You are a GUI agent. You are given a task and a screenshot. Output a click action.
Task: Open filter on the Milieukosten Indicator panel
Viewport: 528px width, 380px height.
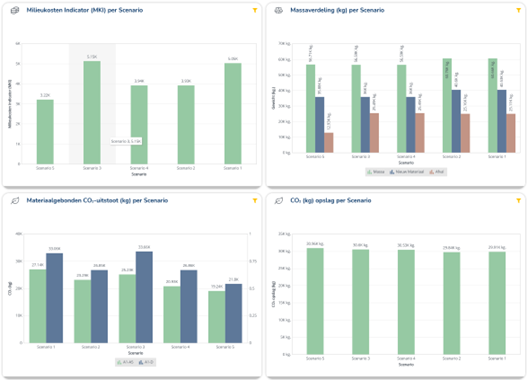[255, 10]
